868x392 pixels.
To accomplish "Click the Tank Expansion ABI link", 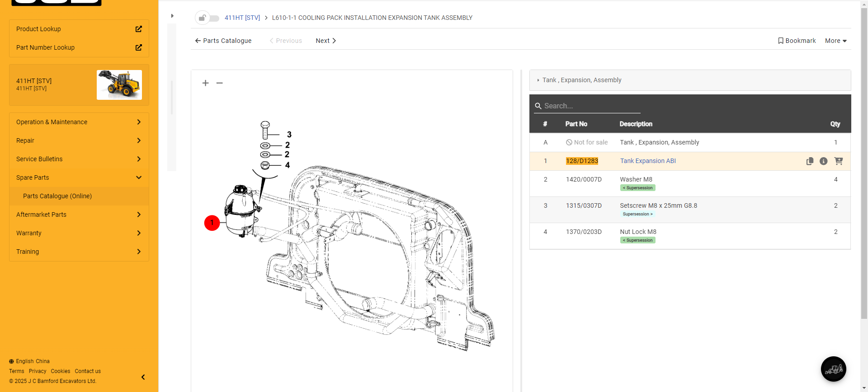I will point(647,161).
